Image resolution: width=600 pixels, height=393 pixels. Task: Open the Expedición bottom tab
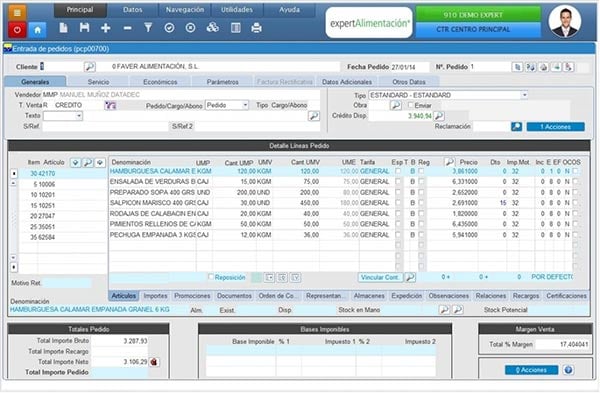406,296
